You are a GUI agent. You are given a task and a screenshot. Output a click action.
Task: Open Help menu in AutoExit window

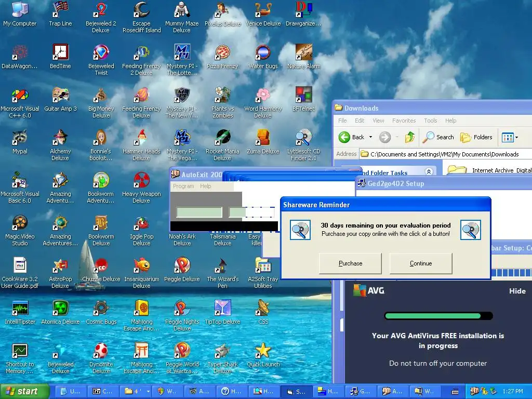click(205, 186)
